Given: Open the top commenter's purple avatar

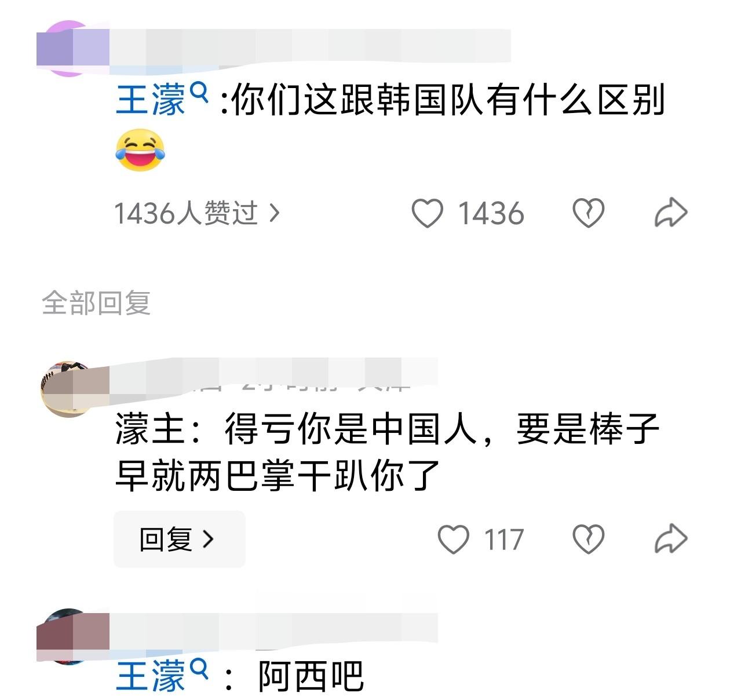Looking at the screenshot, I should 72,49.
